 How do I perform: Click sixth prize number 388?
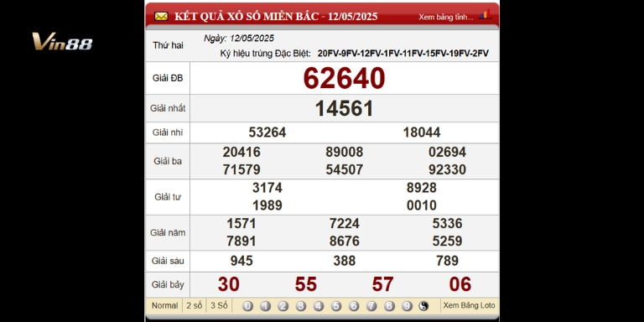(344, 261)
